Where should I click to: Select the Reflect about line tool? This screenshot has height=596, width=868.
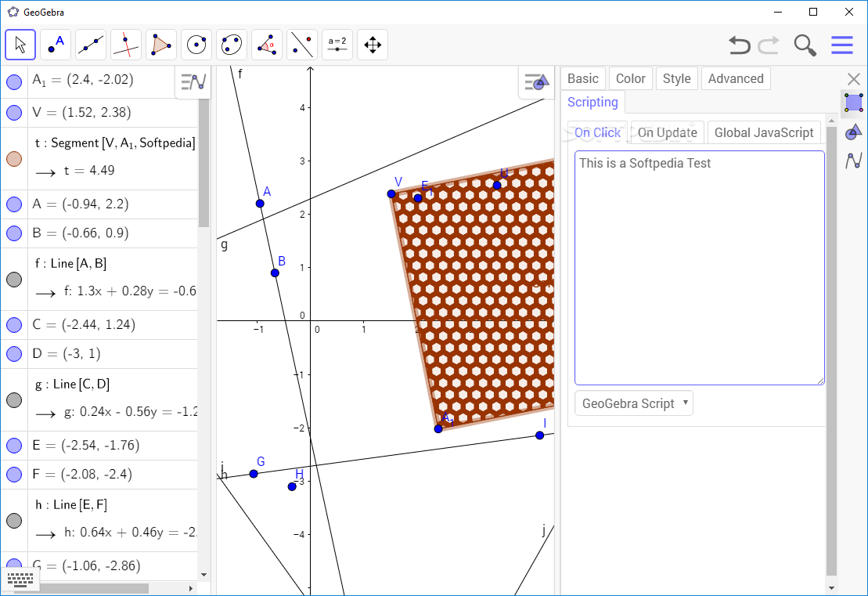point(302,45)
